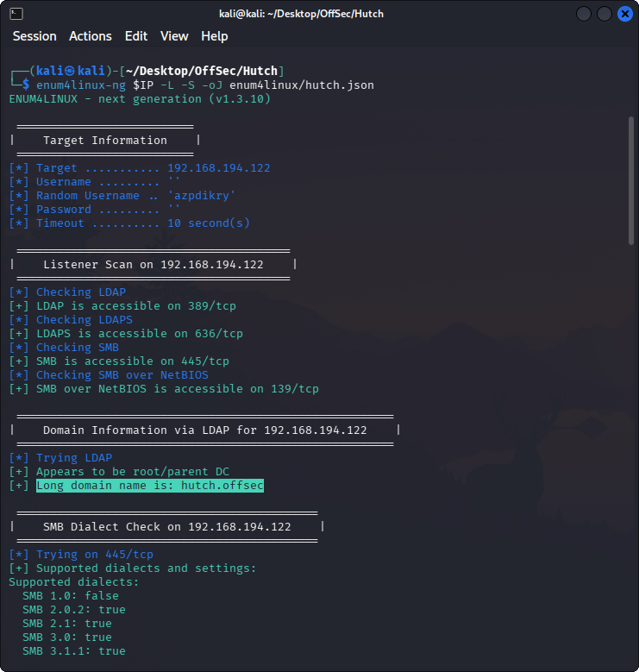Click 'Supported dialects and settings:' line
639x672 pixels.
(x=147, y=568)
